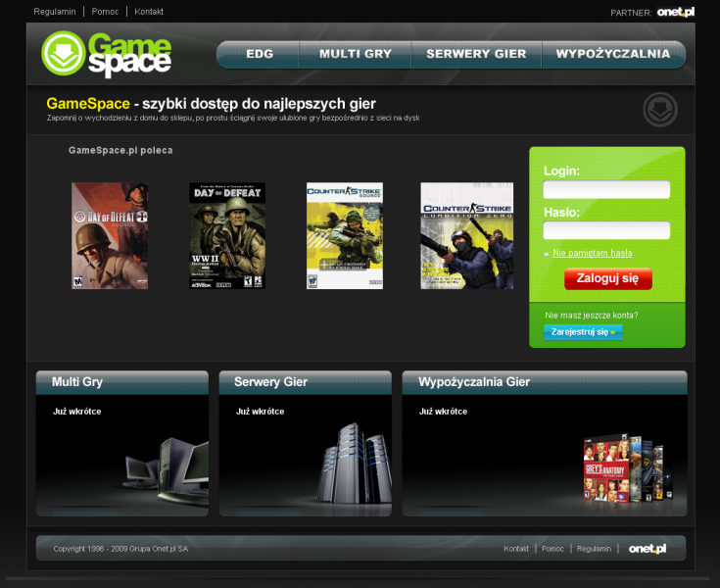Click the blue Zarejestruj się button
Viewport: 720px width, 588px height.
(x=583, y=332)
